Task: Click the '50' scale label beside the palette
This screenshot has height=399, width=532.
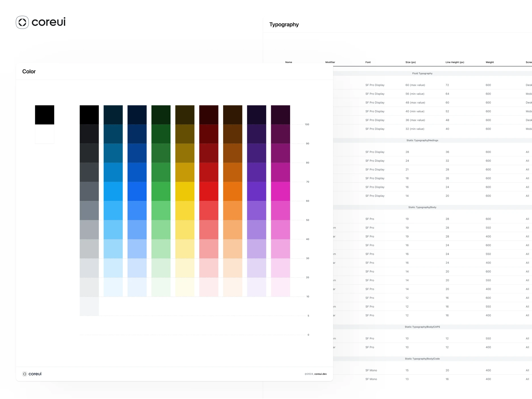Action: 307,220
